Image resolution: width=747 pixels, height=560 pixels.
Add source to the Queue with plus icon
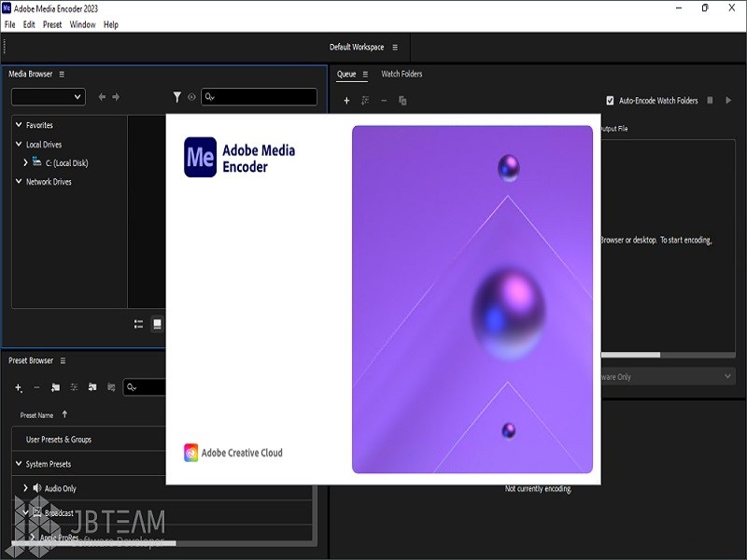click(346, 101)
